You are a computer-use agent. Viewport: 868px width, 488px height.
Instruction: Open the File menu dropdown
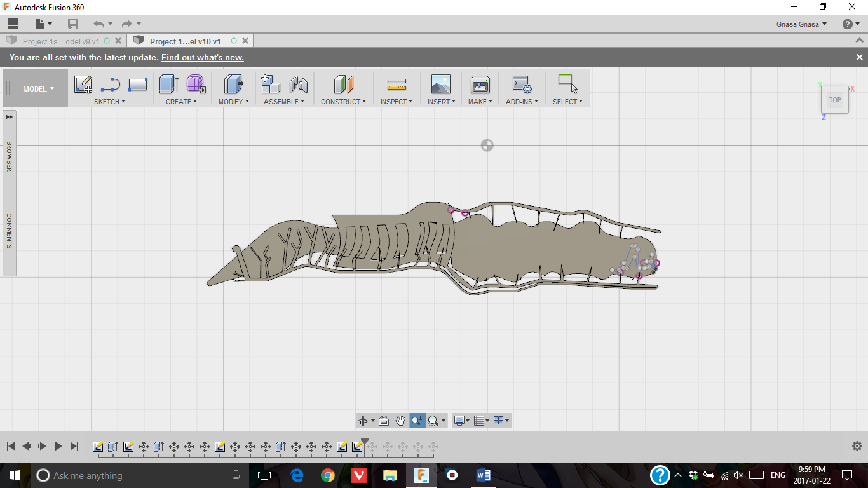click(44, 24)
